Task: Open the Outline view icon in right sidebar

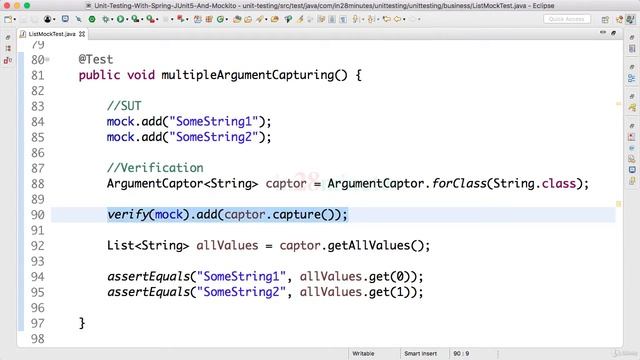Action: [x=632, y=78]
